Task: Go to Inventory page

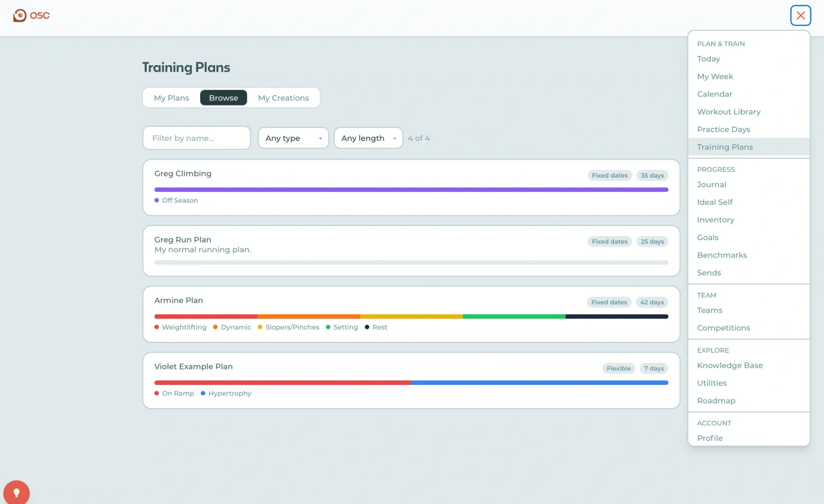Action: pos(749,220)
